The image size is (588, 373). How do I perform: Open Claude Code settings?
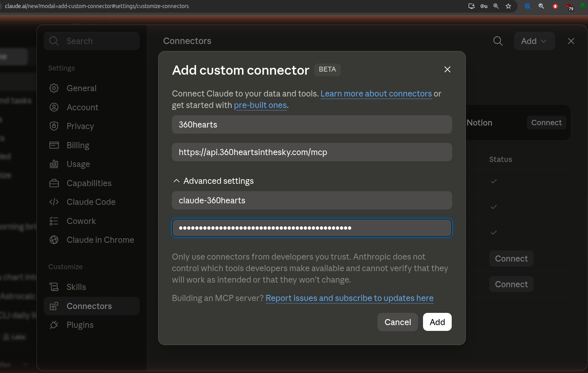tap(91, 202)
